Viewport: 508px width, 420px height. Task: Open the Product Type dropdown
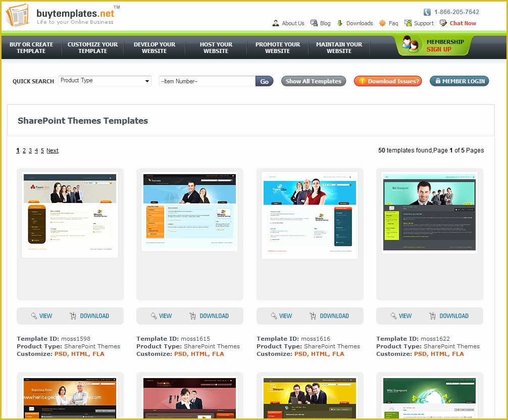(x=105, y=81)
